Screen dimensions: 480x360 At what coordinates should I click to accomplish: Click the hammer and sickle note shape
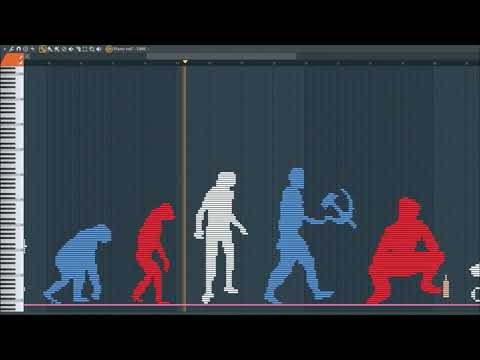point(340,209)
